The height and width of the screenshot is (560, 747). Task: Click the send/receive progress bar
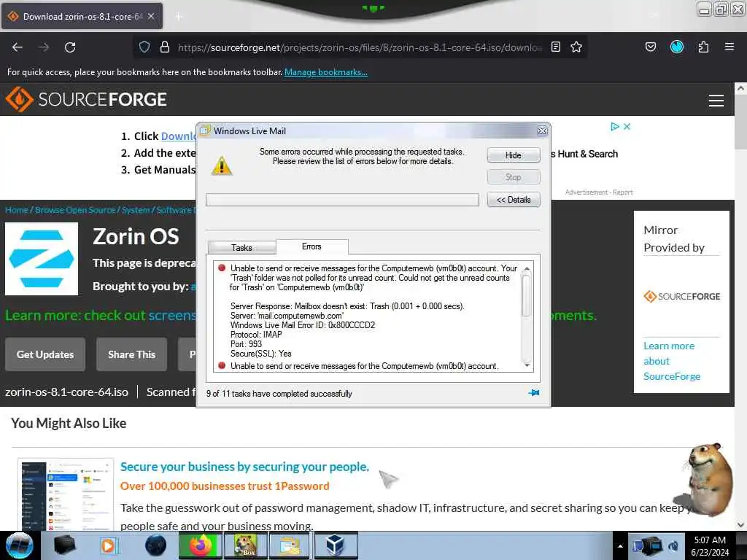click(342, 200)
